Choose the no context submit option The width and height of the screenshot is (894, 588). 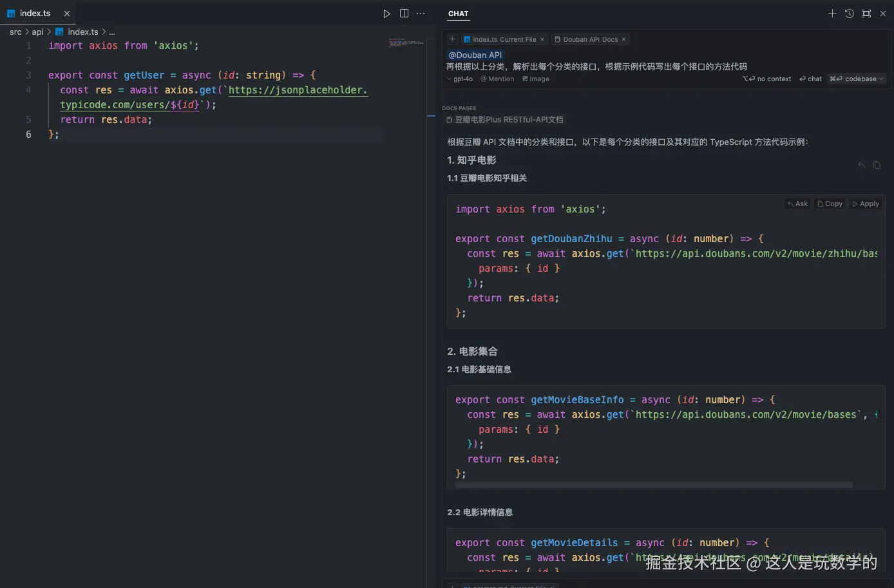point(766,79)
